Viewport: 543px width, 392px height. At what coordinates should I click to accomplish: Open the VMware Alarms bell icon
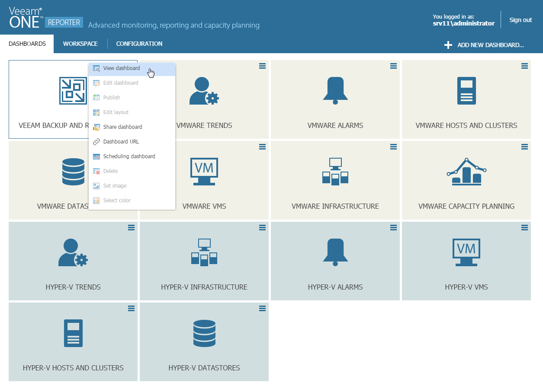tap(335, 91)
